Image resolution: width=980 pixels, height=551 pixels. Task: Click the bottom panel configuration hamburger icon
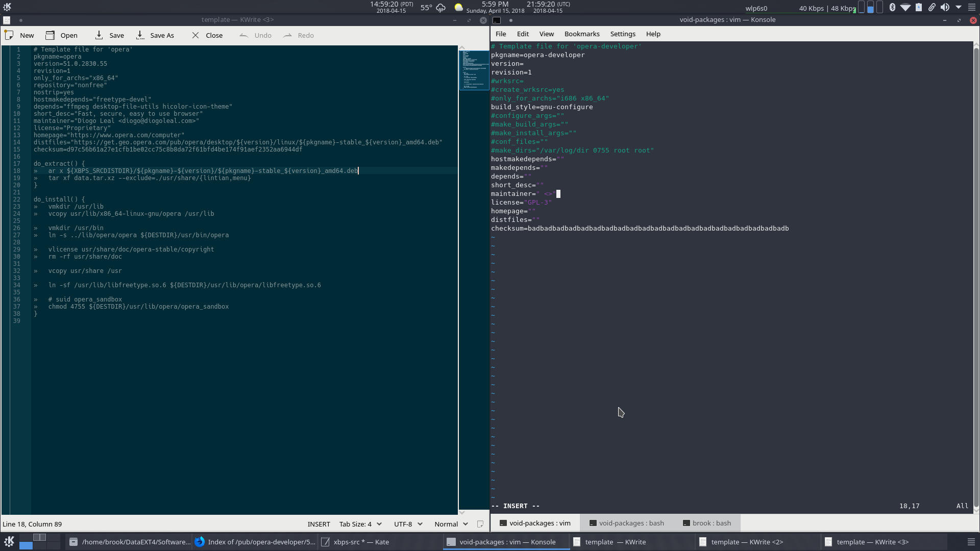971,542
